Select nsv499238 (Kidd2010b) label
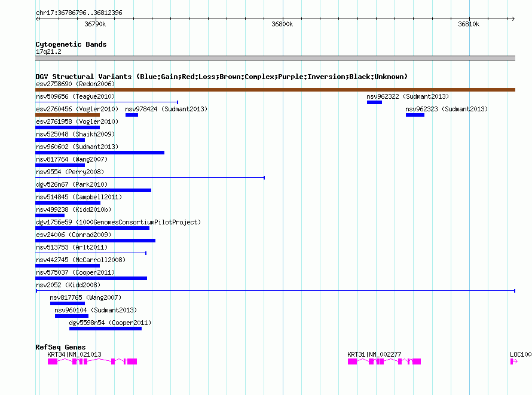The image size is (532, 395). tap(74, 209)
